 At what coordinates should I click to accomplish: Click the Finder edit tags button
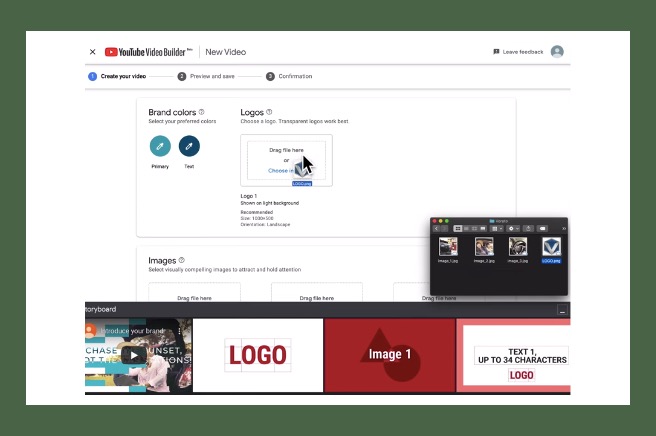(x=542, y=228)
